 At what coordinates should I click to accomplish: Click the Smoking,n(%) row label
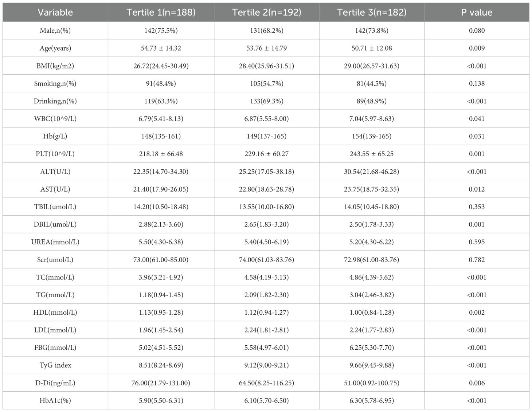point(55,83)
